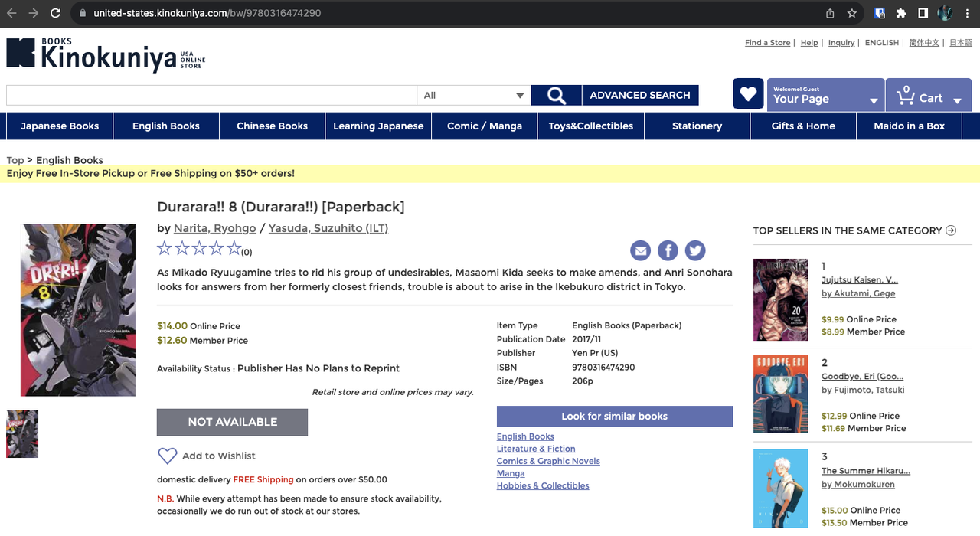Open Learning Japanese menu
This screenshot has width=980, height=536.
[378, 126]
